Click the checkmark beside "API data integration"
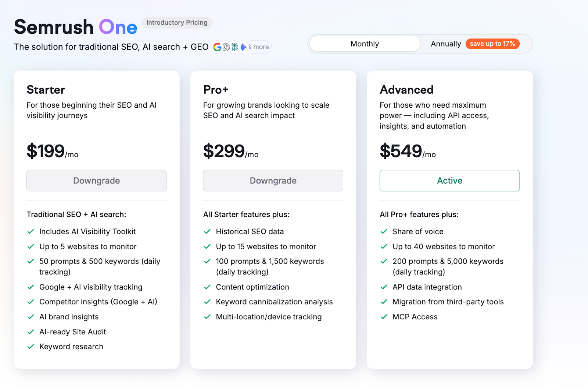 (384, 287)
